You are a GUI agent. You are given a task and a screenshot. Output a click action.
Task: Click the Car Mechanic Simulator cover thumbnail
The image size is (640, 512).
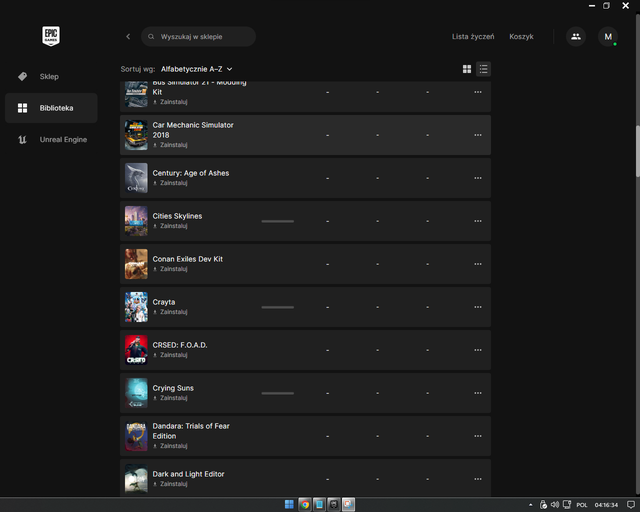pos(136,135)
